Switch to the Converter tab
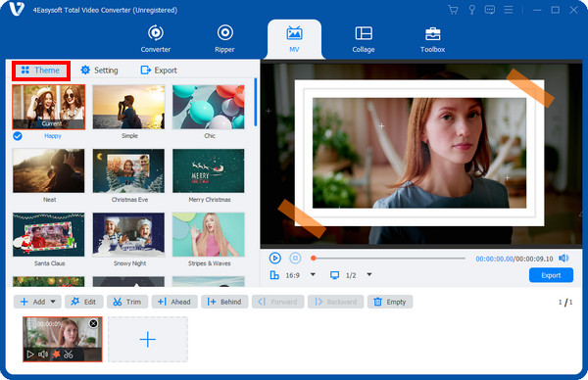588x380 pixels. (x=156, y=38)
